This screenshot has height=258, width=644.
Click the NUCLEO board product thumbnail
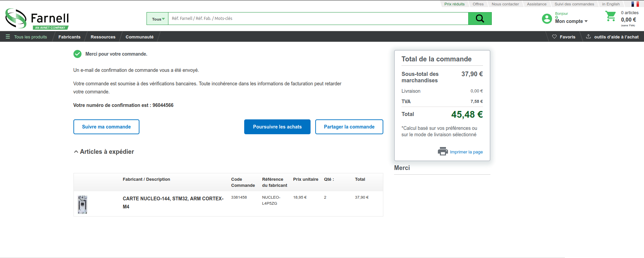point(83,204)
